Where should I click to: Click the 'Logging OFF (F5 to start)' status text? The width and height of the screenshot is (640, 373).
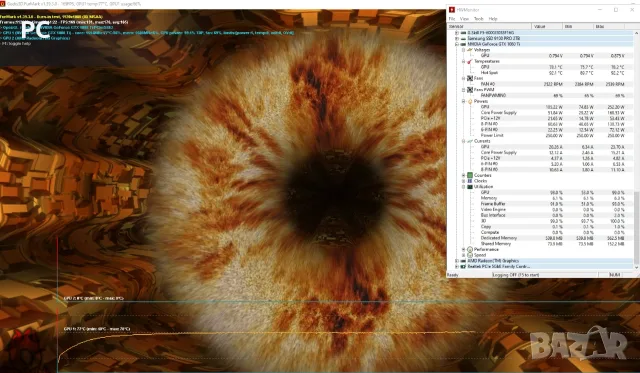pos(516,275)
